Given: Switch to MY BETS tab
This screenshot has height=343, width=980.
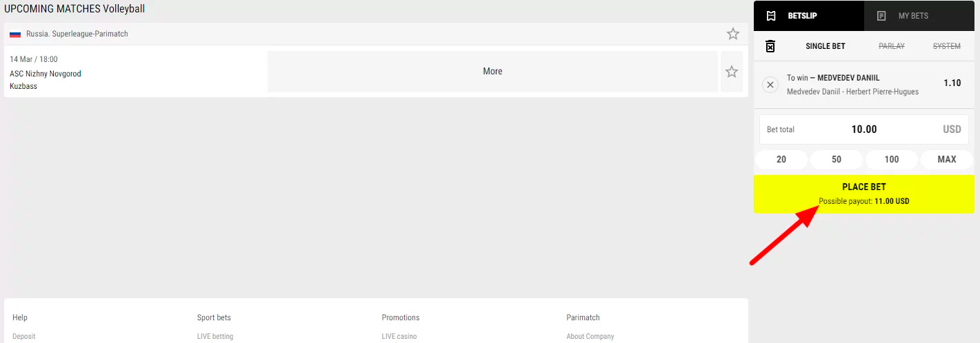Looking at the screenshot, I should click(x=919, y=16).
